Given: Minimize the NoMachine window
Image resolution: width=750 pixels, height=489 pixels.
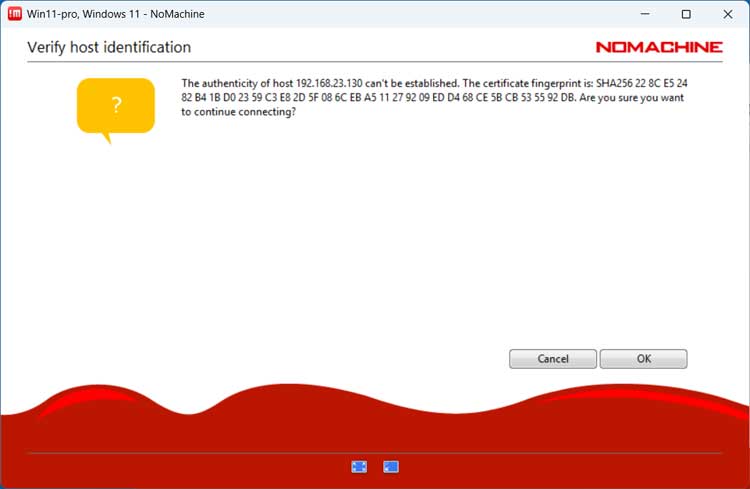Looking at the screenshot, I should [x=645, y=14].
